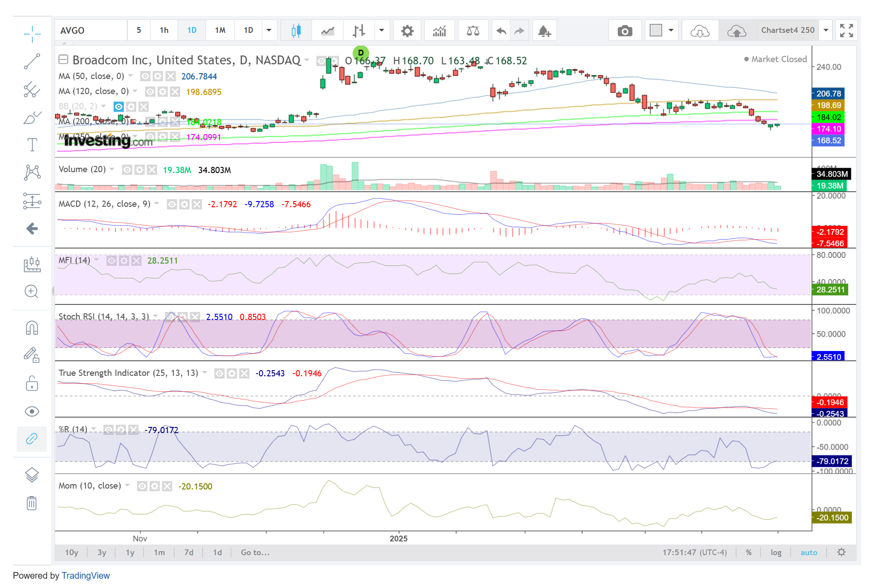Take a chart snapshot with camera icon

[x=624, y=31]
